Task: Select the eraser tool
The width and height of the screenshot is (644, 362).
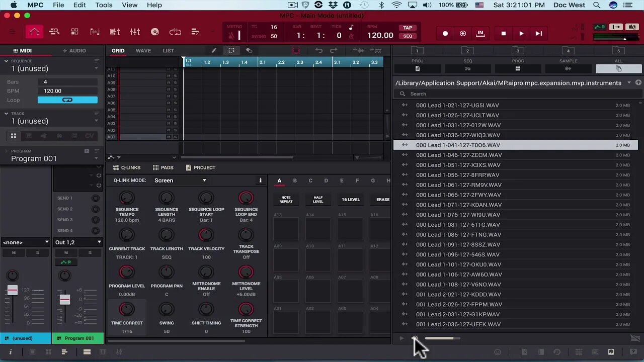Action: point(249,50)
